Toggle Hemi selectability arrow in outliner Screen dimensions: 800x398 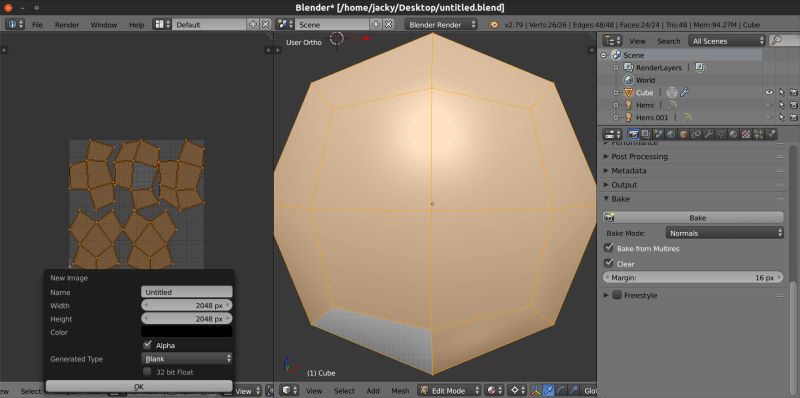781,105
